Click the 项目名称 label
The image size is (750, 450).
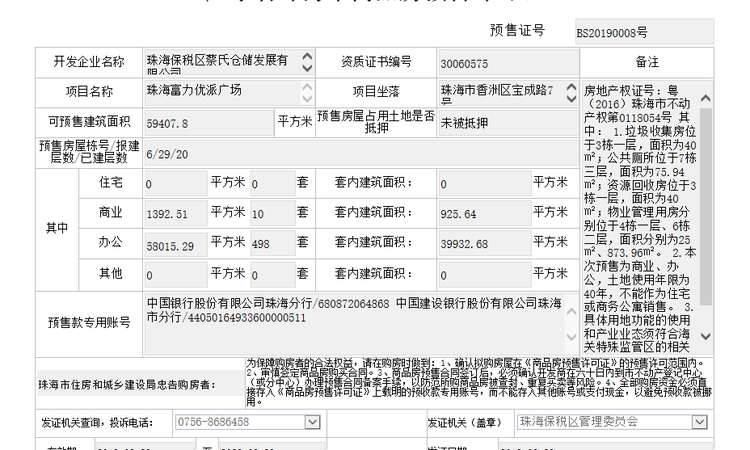89,92
